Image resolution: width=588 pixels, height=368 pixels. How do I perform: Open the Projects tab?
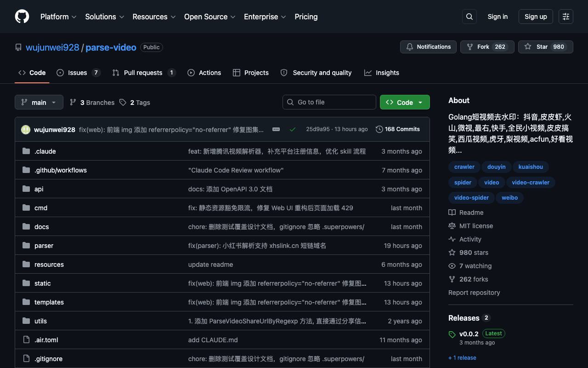[251, 73]
